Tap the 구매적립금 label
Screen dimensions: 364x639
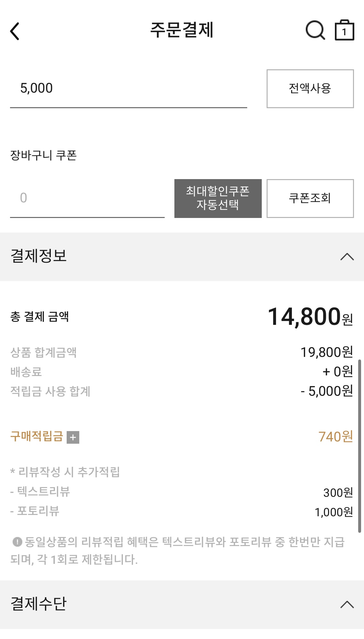37,436
